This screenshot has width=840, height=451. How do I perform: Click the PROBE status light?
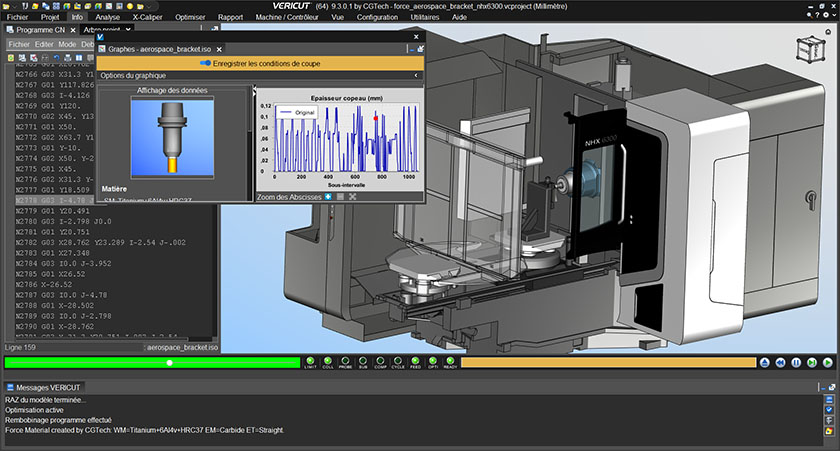coord(345,362)
